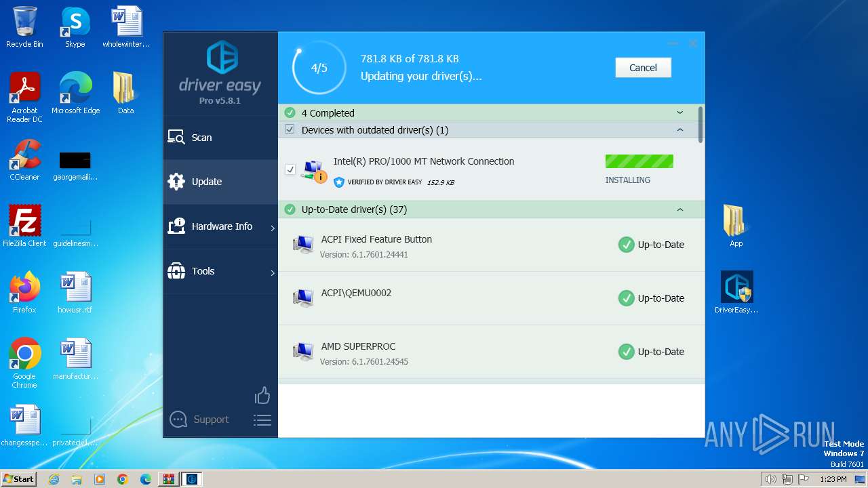Open the Tools menu in sidebar

click(x=220, y=271)
